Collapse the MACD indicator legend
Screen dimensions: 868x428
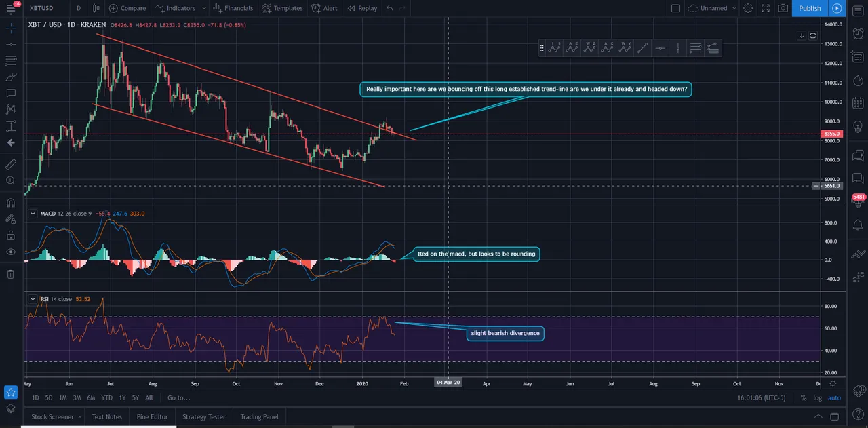pos(32,213)
